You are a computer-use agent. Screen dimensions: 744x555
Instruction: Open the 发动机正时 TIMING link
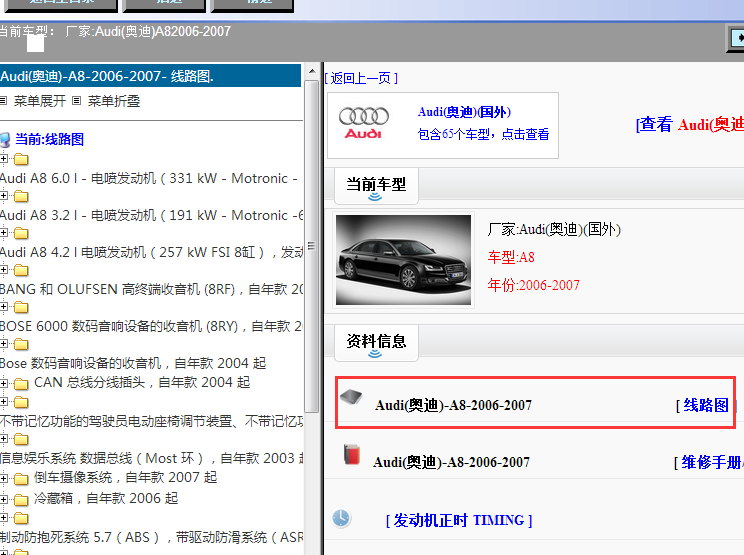tap(459, 520)
